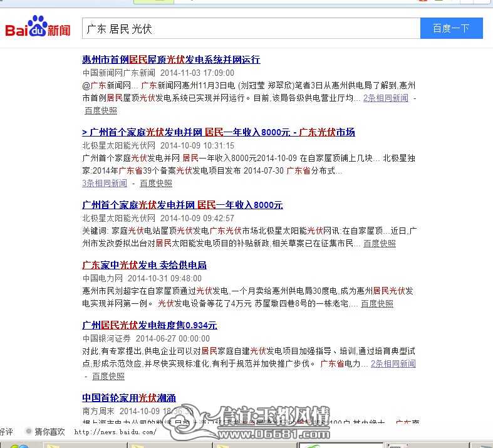The height and width of the screenshot is (448, 493).
Task: Open 百度快照 for the 惠州市首例 result
Action: (x=101, y=111)
